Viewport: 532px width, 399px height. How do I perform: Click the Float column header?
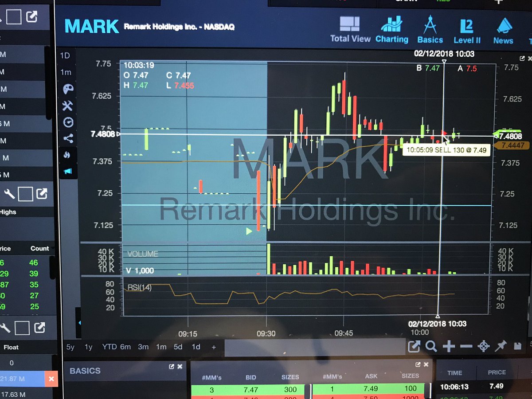pos(12,347)
